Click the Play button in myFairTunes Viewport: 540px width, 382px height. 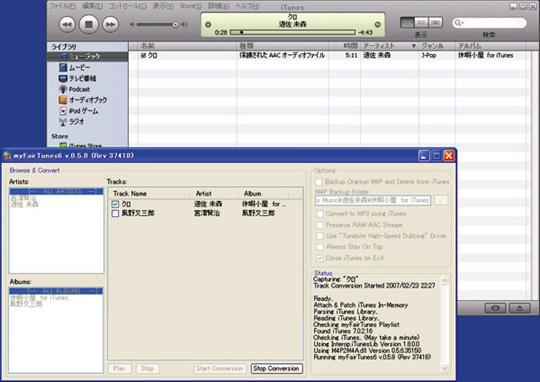pyautogui.click(x=119, y=369)
